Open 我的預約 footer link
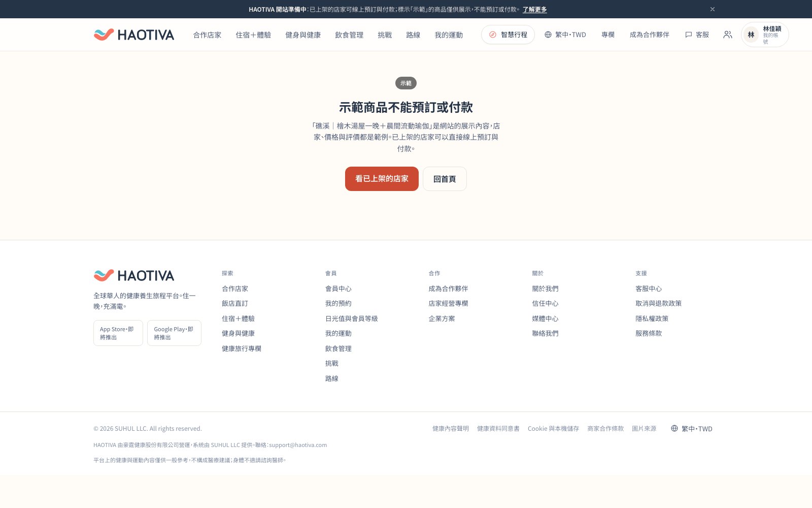Viewport: 812px width, 508px height. pos(339,303)
